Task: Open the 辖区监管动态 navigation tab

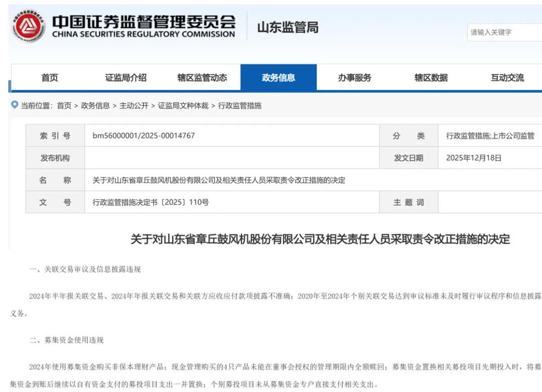Action: click(202, 77)
